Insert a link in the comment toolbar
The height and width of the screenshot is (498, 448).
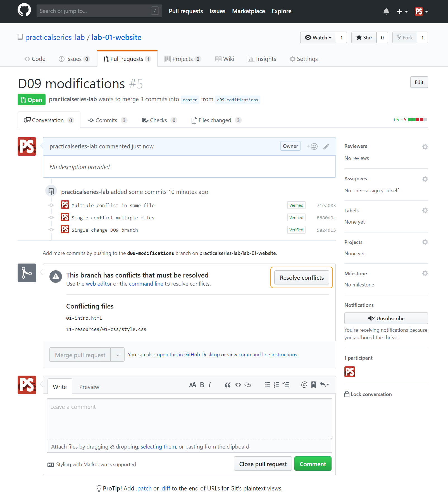pyautogui.click(x=248, y=385)
